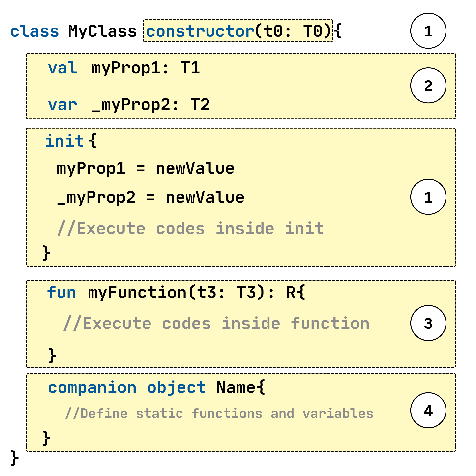Select the "myFunction" function name
The image size is (476, 476).
(137, 293)
